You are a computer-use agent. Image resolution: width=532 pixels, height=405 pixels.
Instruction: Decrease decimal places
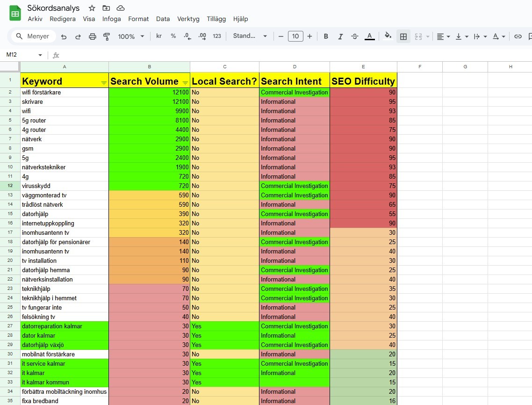(187, 36)
